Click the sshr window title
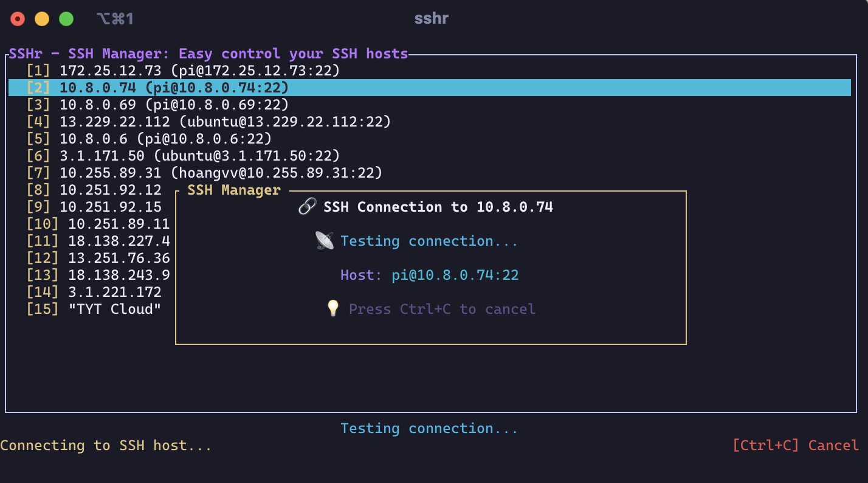 pyautogui.click(x=431, y=19)
